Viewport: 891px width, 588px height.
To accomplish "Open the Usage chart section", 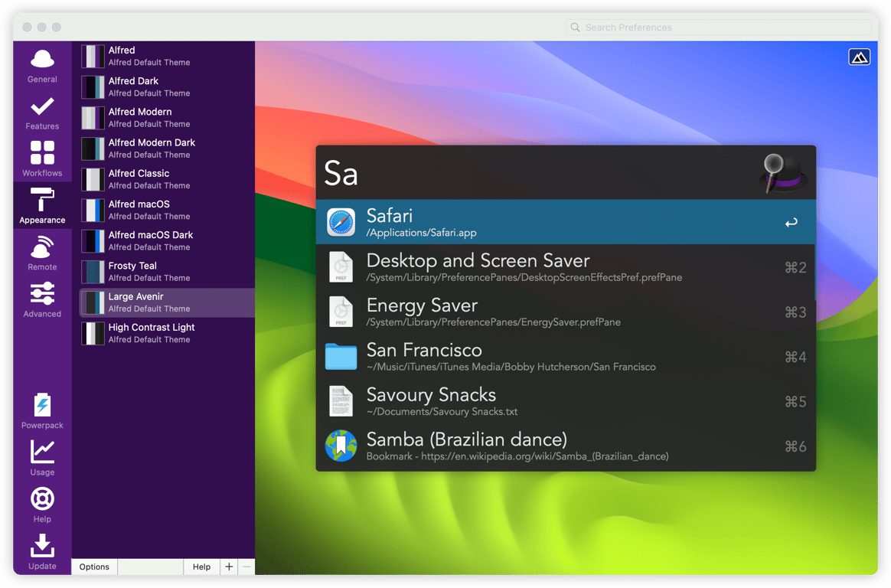I will [42, 458].
